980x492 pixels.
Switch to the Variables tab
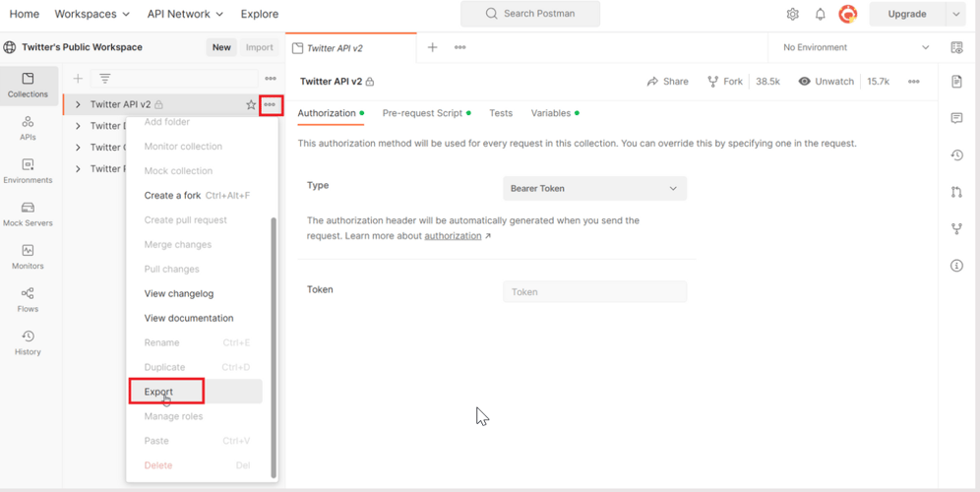tap(555, 113)
